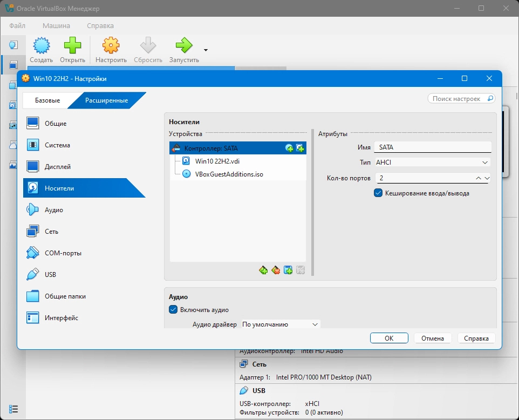Screen dimensions: 519x420
Task: Add optical drive to SATA controller
Action: click(x=289, y=148)
